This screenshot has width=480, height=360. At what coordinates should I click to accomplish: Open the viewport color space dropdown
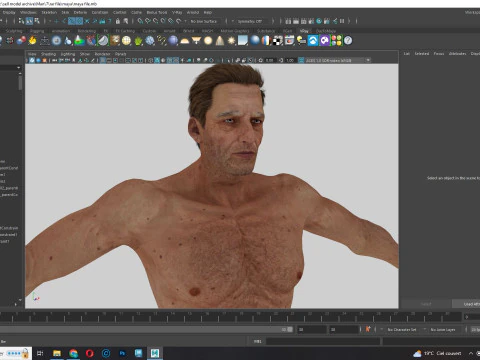pos(338,60)
